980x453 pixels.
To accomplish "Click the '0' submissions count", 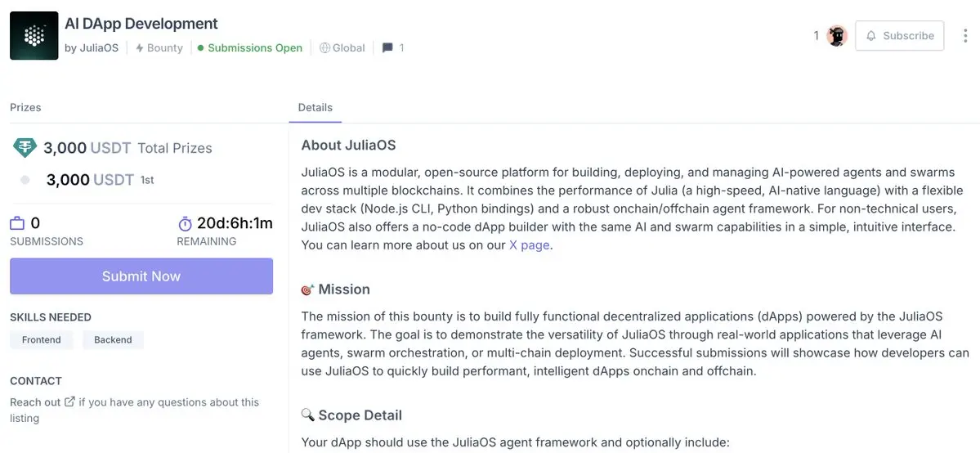I will pyautogui.click(x=36, y=223).
